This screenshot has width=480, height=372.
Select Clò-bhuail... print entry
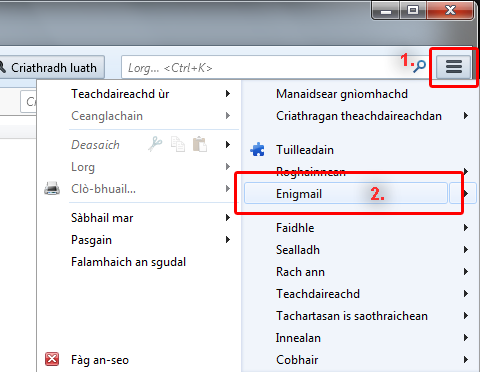103,189
